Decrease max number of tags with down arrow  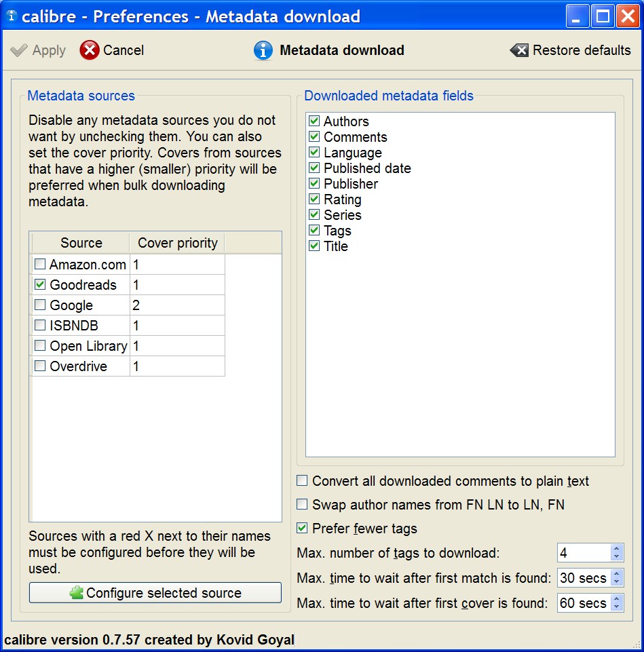tap(617, 557)
